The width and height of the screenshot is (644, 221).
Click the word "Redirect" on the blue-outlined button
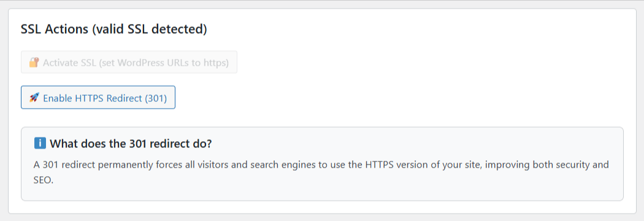(x=125, y=99)
